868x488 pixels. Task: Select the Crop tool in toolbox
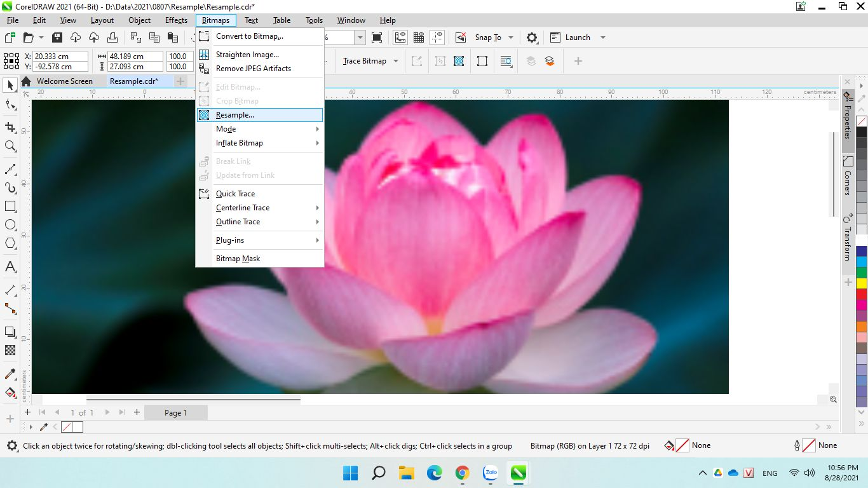click(10, 127)
